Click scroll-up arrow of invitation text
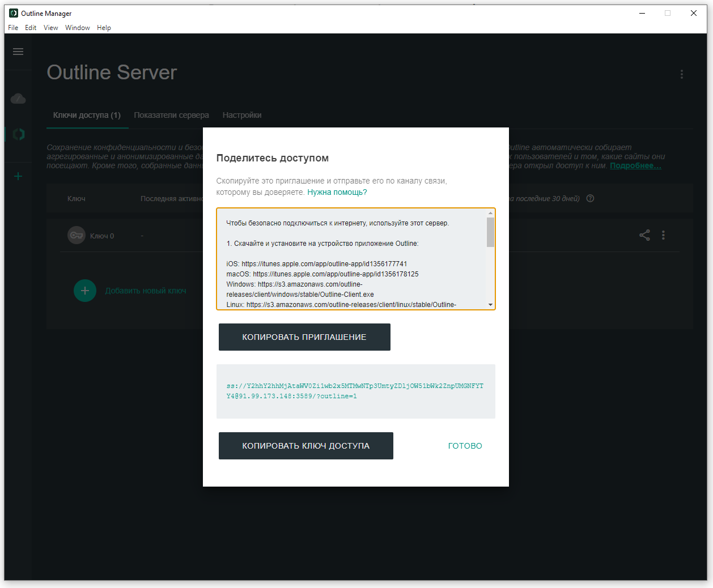 point(490,213)
